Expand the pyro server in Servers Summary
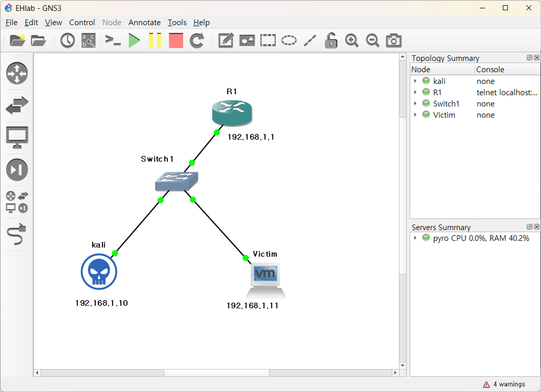Image resolution: width=541 pixels, height=392 pixels. coord(415,238)
